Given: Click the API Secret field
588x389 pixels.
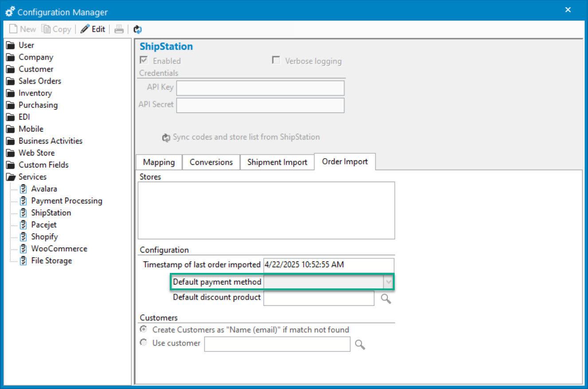Looking at the screenshot, I should click(x=260, y=105).
